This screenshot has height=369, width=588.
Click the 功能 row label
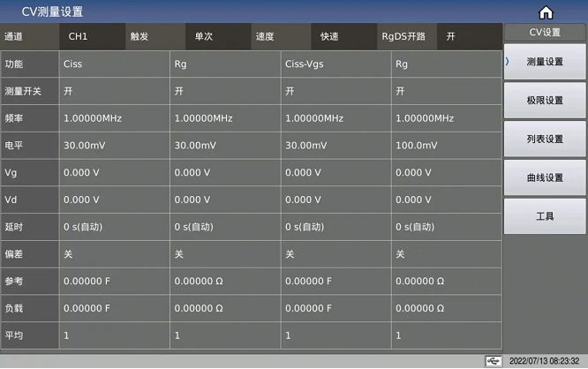(x=30, y=64)
